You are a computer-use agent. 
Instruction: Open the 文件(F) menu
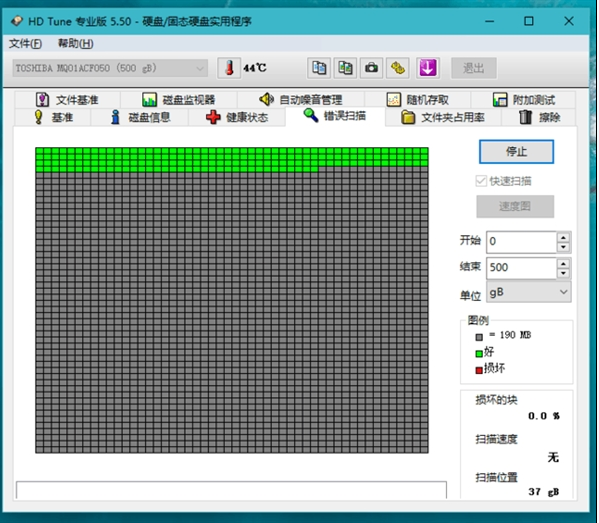25,44
